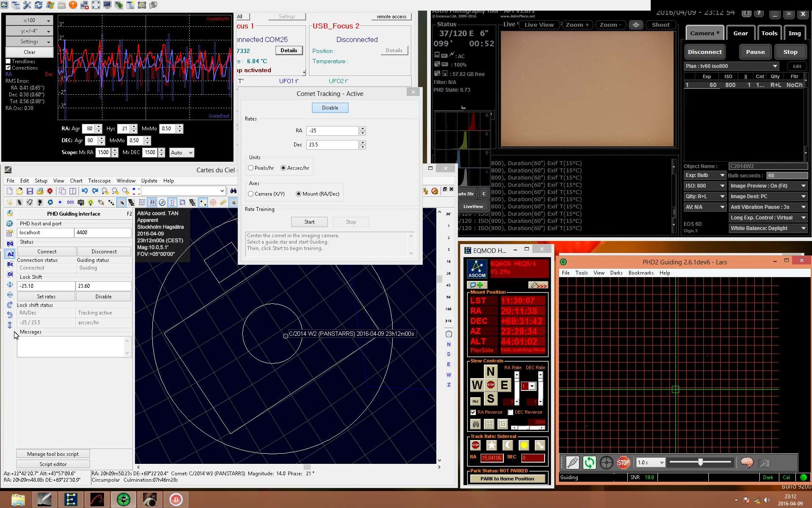Open PHD2 Bookmarks menu
812x508 pixels.
[641, 273]
